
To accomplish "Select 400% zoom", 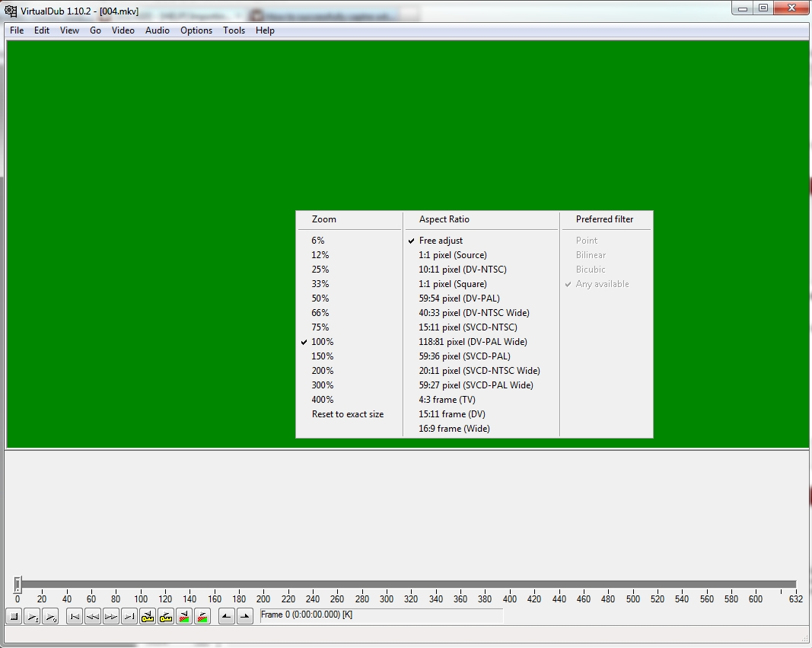I will [349, 400].
